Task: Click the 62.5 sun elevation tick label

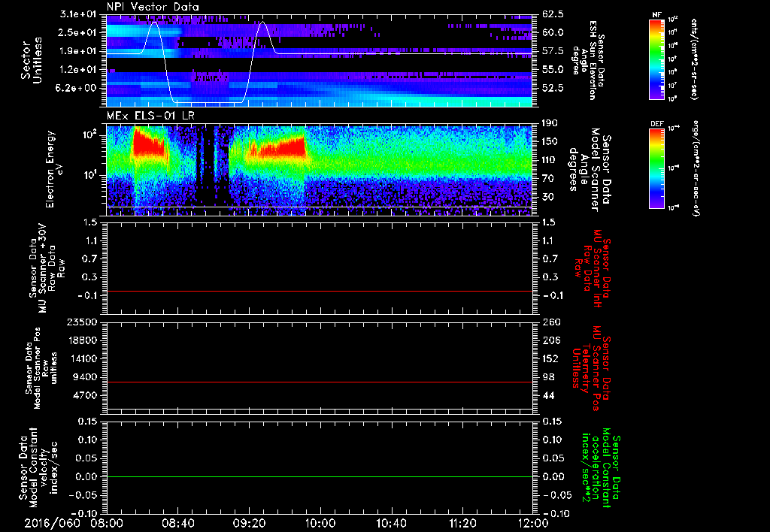Action: 553,14
